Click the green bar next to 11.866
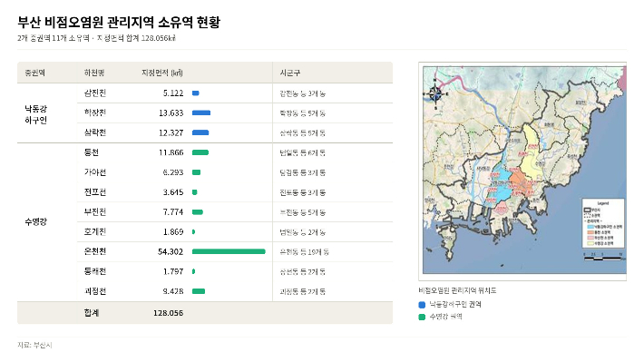The width and height of the screenshot is (644, 362). pyautogui.click(x=200, y=152)
